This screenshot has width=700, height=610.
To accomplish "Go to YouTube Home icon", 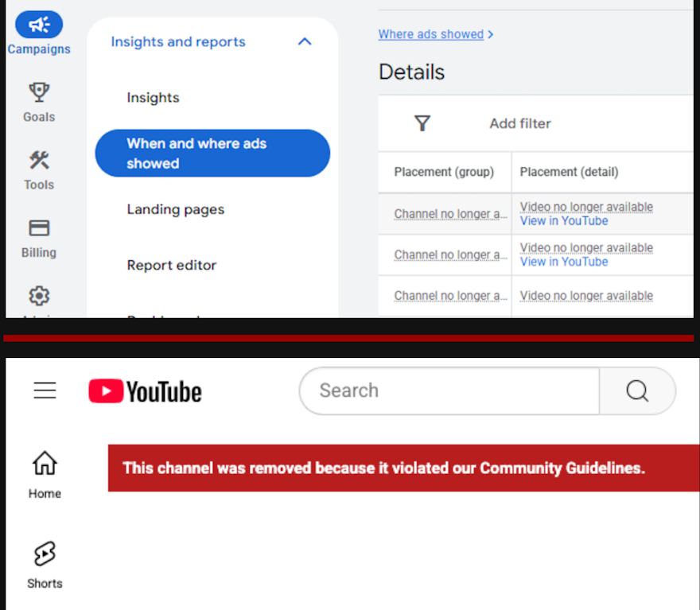I will (45, 463).
